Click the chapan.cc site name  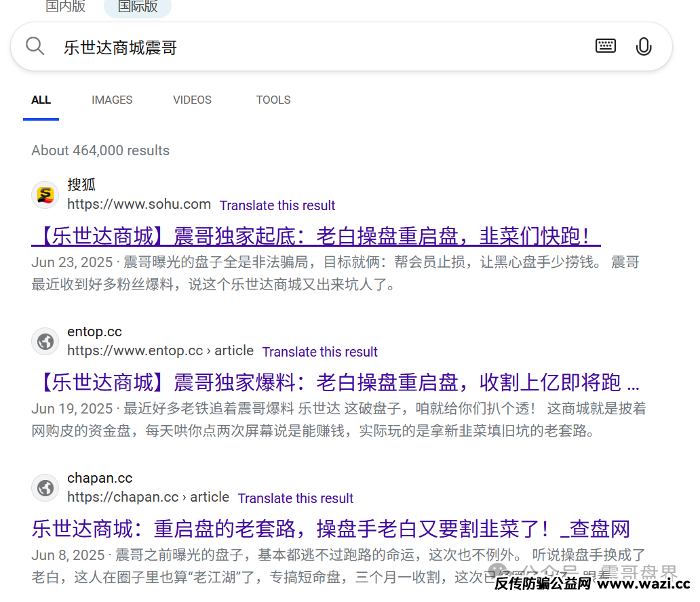100,478
